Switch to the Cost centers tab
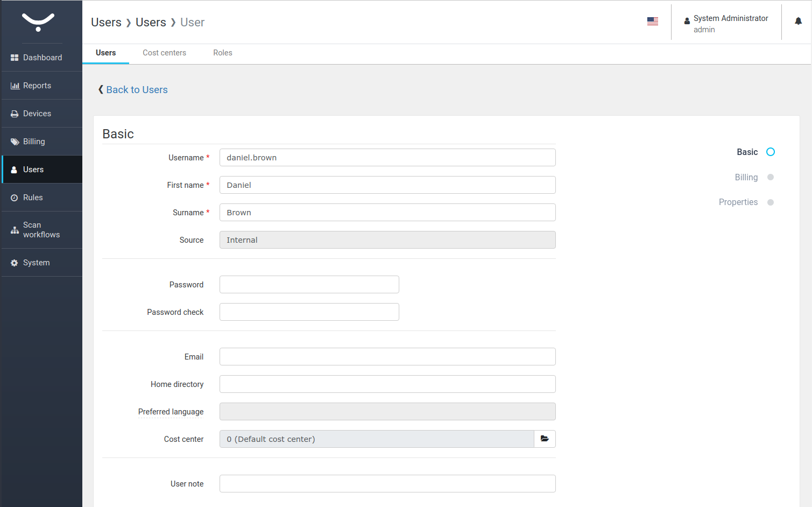812x507 pixels. (x=164, y=53)
